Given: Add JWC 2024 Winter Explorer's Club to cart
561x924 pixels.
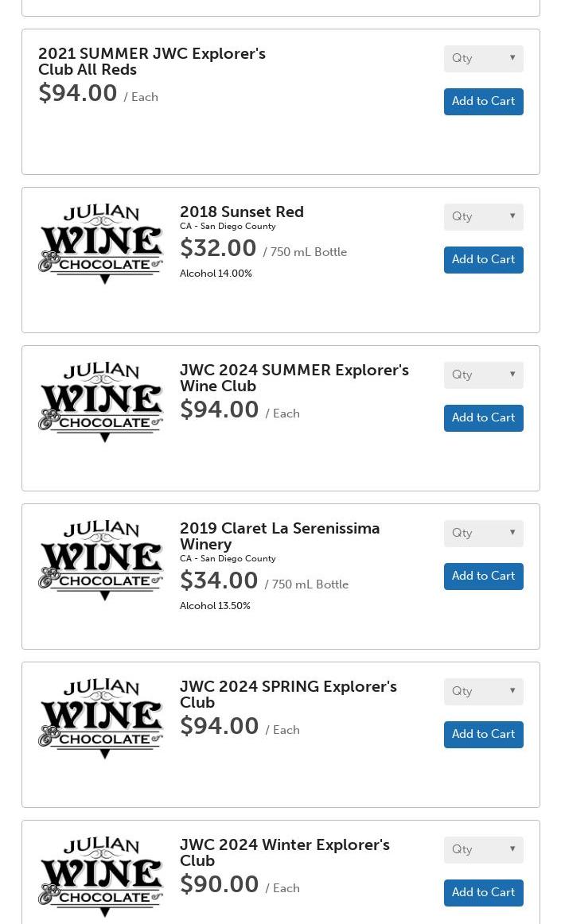Looking at the screenshot, I should pos(483,893).
